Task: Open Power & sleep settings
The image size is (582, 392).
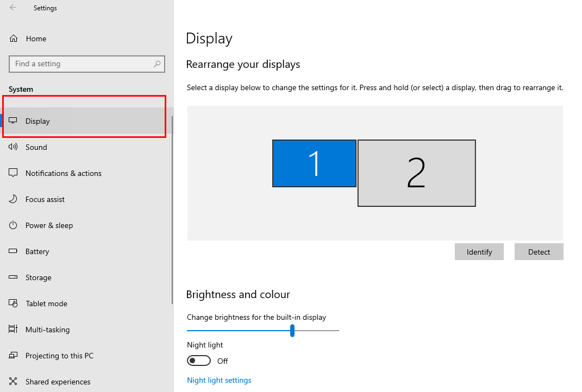Action: [x=87, y=225]
